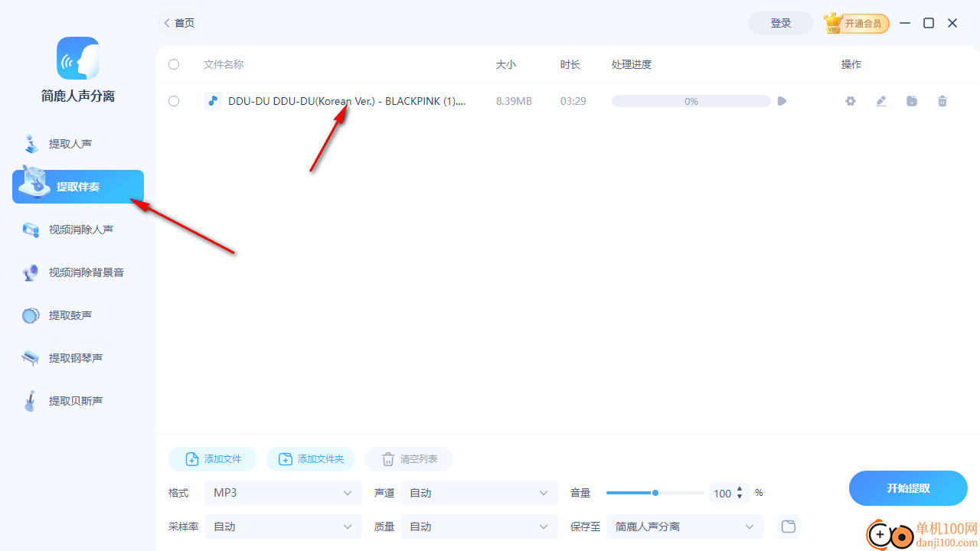This screenshot has height=551, width=980.
Task: Close the application window
Action: point(952,23)
